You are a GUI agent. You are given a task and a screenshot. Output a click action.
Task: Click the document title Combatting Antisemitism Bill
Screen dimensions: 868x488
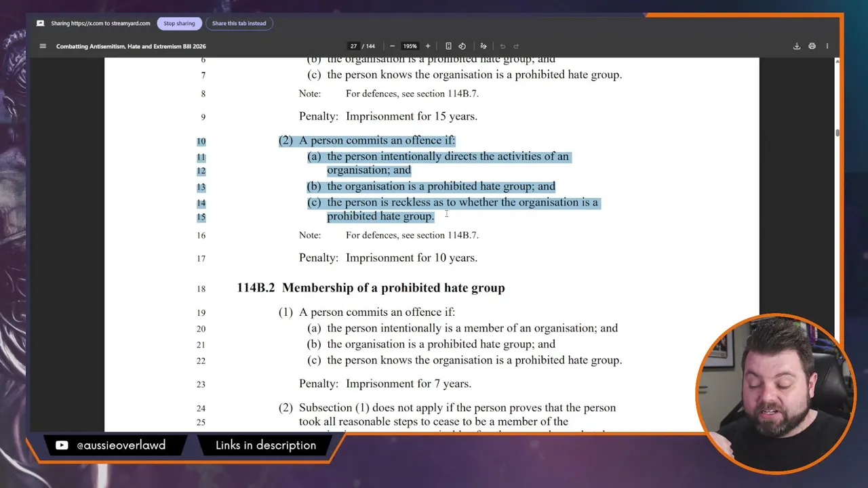click(131, 46)
